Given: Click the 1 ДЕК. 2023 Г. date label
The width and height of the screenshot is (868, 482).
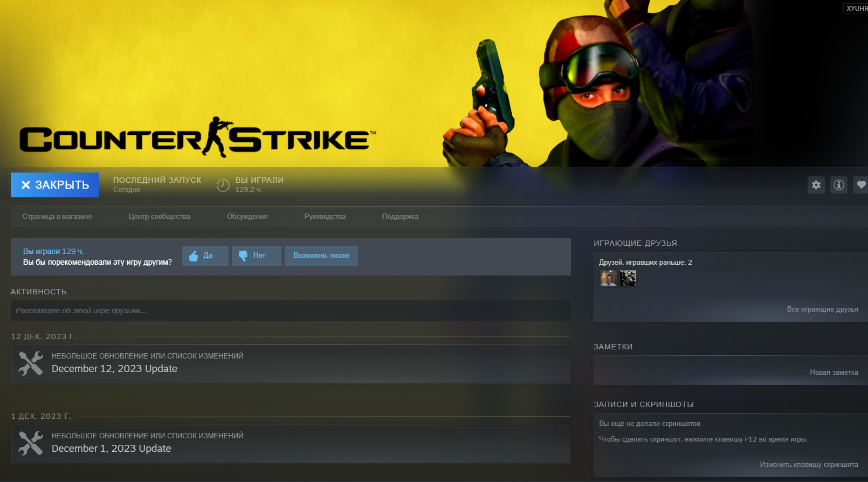Looking at the screenshot, I should [41, 416].
